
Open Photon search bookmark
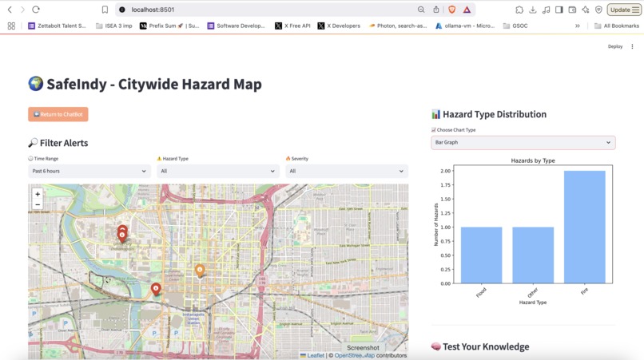(x=398, y=26)
